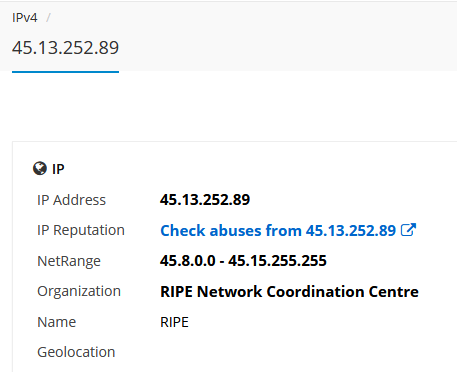The width and height of the screenshot is (457, 372).
Task: Click the Name value RIPE
Action: (174, 322)
